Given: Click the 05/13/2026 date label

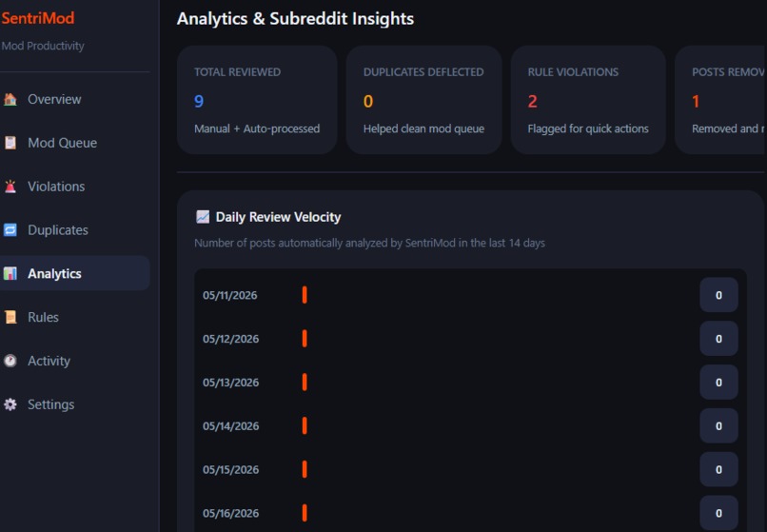Looking at the screenshot, I should tap(231, 383).
